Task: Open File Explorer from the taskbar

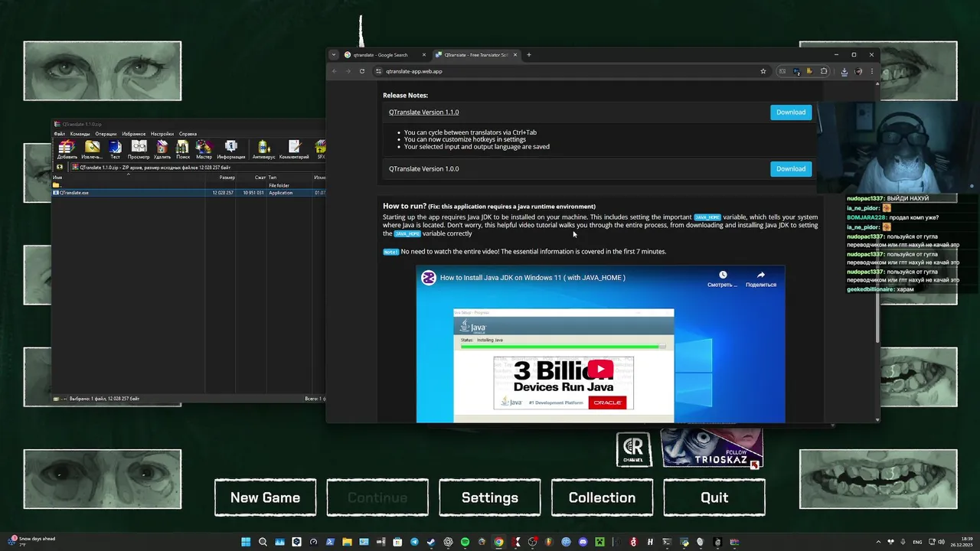Action: 347,542
